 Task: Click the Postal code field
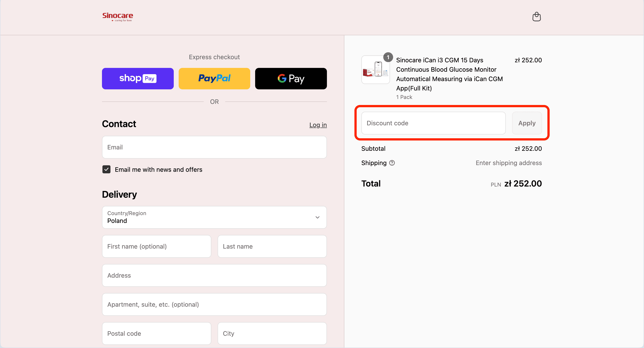pyautogui.click(x=157, y=333)
